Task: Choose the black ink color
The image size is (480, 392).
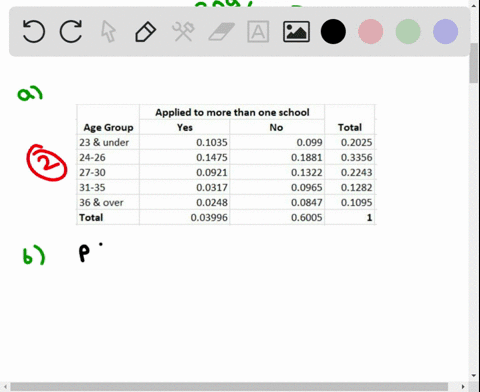Action: click(333, 31)
